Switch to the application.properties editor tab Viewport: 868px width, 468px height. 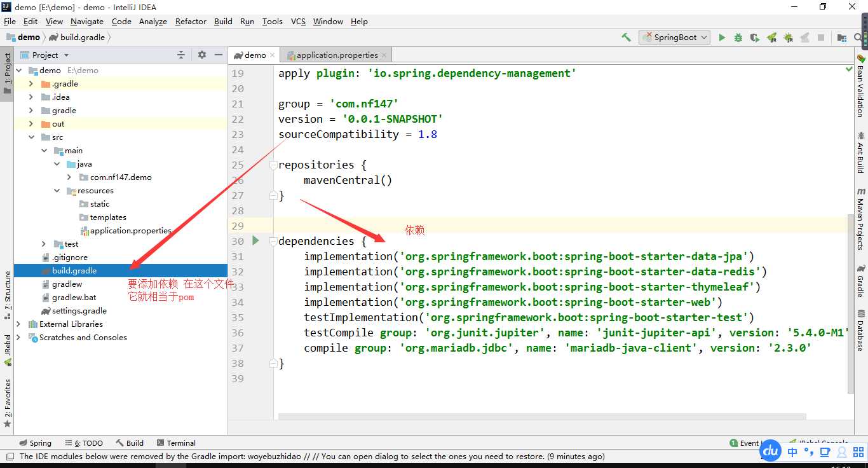[337, 55]
